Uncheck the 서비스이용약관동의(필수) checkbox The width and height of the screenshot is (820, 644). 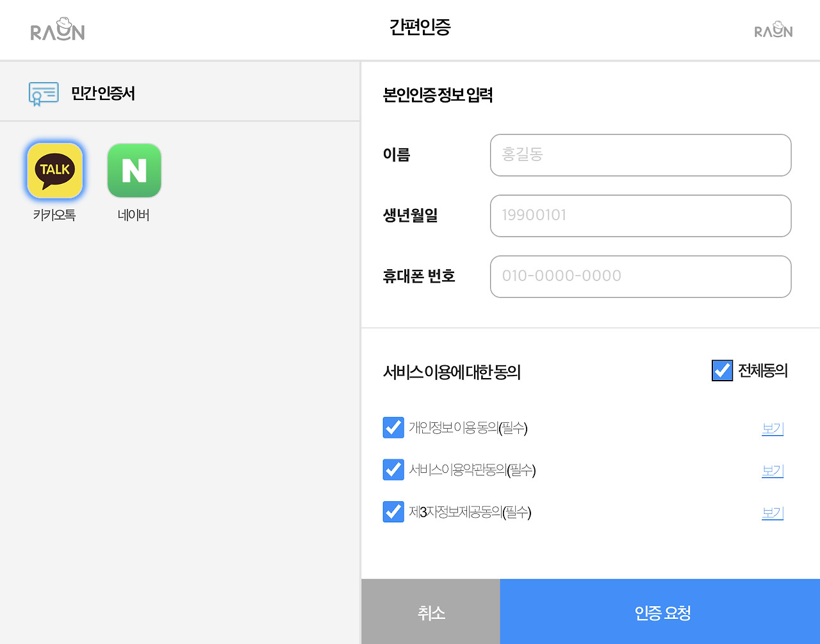pos(393,470)
